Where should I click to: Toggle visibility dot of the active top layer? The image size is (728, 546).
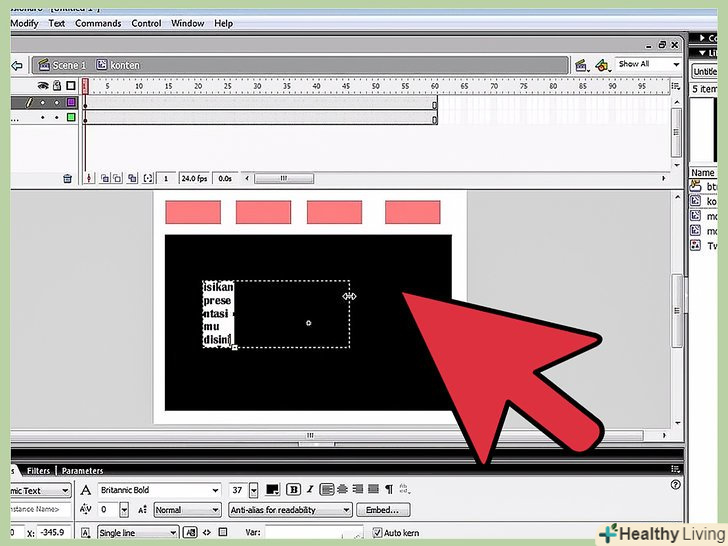point(43,102)
